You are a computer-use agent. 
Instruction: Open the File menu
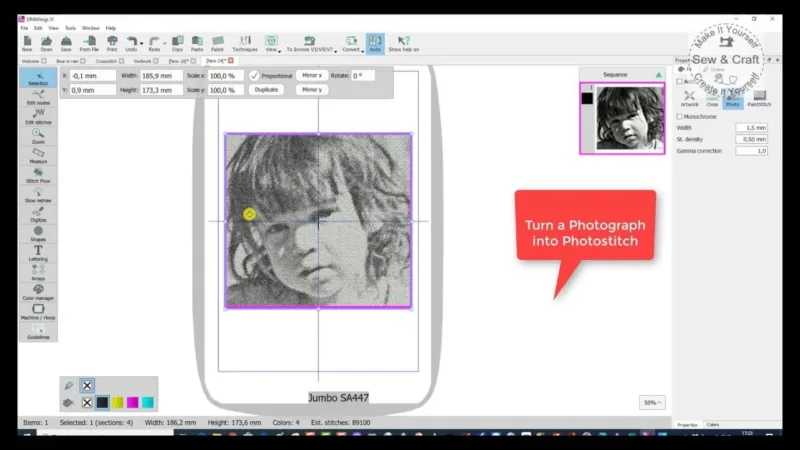[x=24, y=28]
